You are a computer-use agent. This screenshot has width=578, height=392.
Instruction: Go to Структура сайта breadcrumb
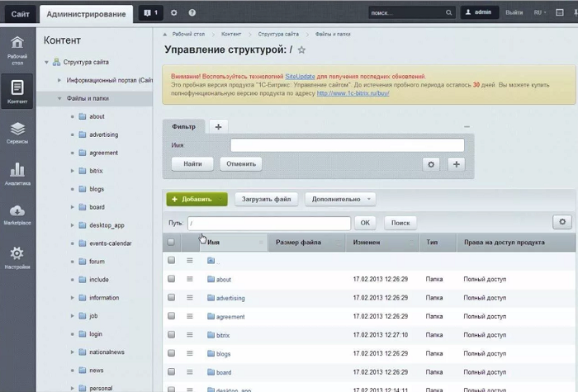click(278, 34)
